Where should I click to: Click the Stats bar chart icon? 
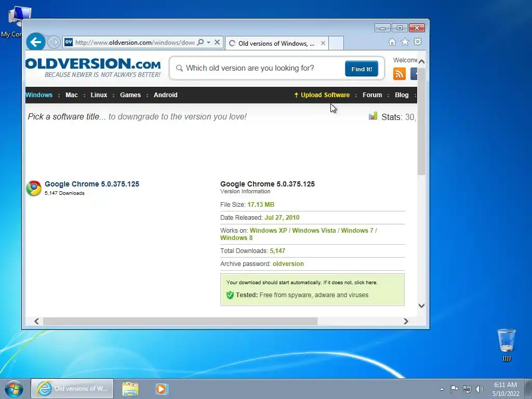coord(373,116)
